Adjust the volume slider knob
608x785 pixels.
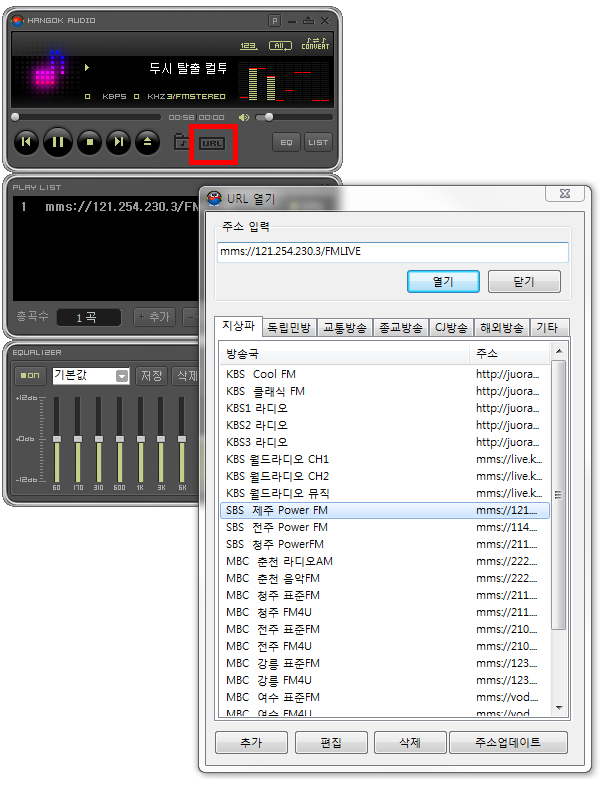269,117
